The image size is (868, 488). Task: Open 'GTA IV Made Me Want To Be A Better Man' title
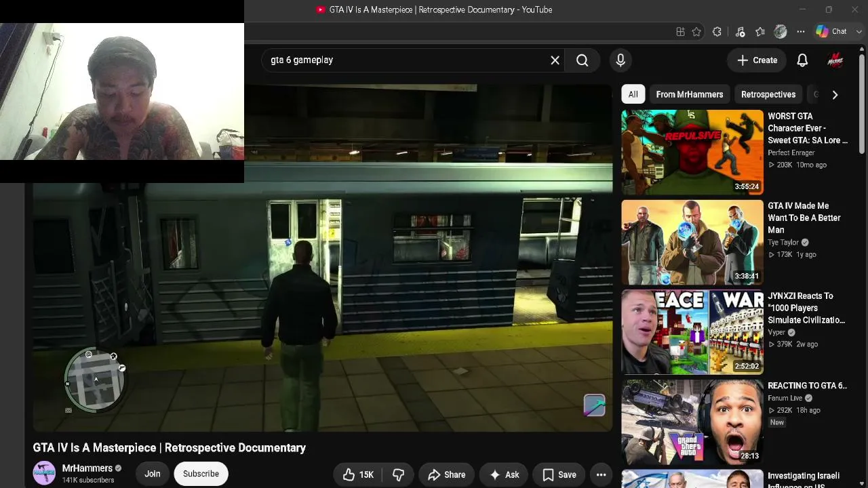point(804,218)
